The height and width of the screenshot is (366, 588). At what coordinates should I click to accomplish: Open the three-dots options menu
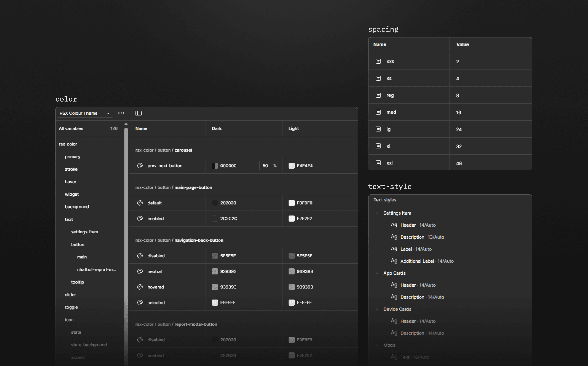[121, 113]
